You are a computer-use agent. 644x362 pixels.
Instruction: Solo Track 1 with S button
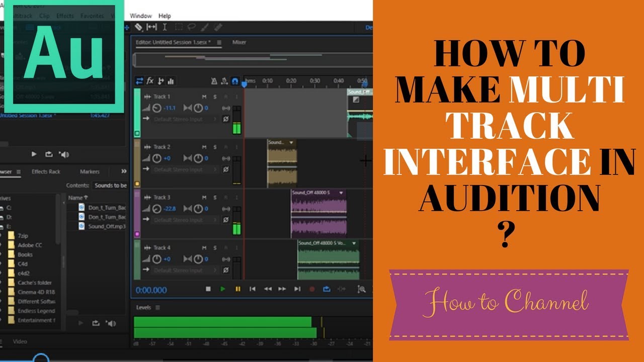215,97
